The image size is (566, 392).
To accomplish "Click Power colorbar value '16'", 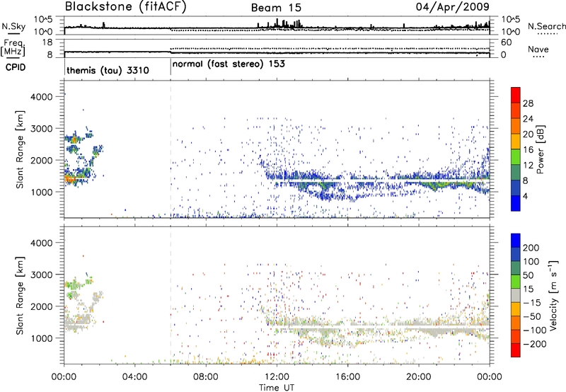I will pos(528,150).
